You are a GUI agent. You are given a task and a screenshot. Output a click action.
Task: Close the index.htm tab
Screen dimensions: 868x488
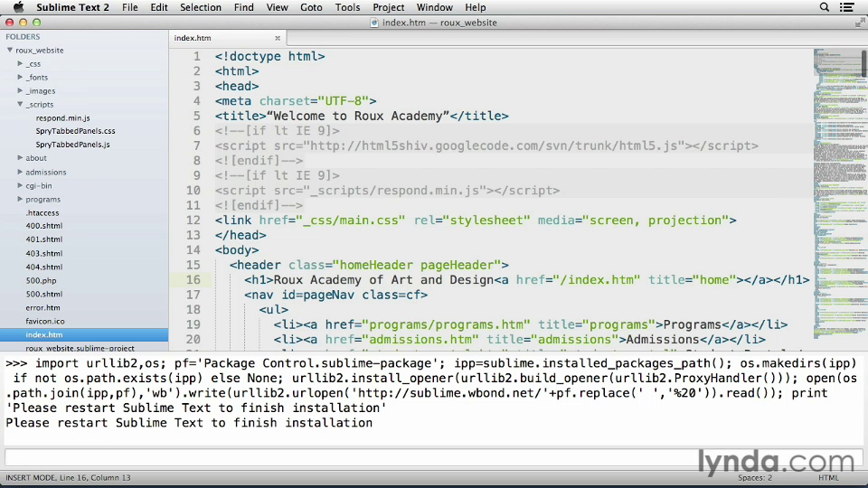click(278, 38)
